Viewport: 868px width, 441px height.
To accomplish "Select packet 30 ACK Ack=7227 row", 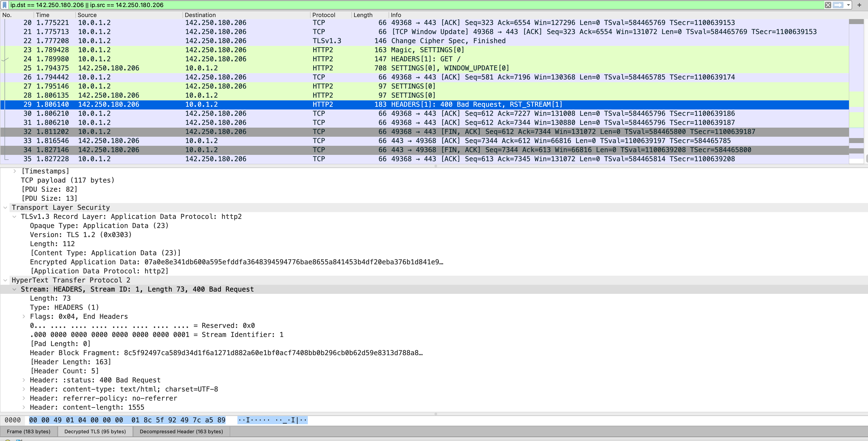I will 424,114.
